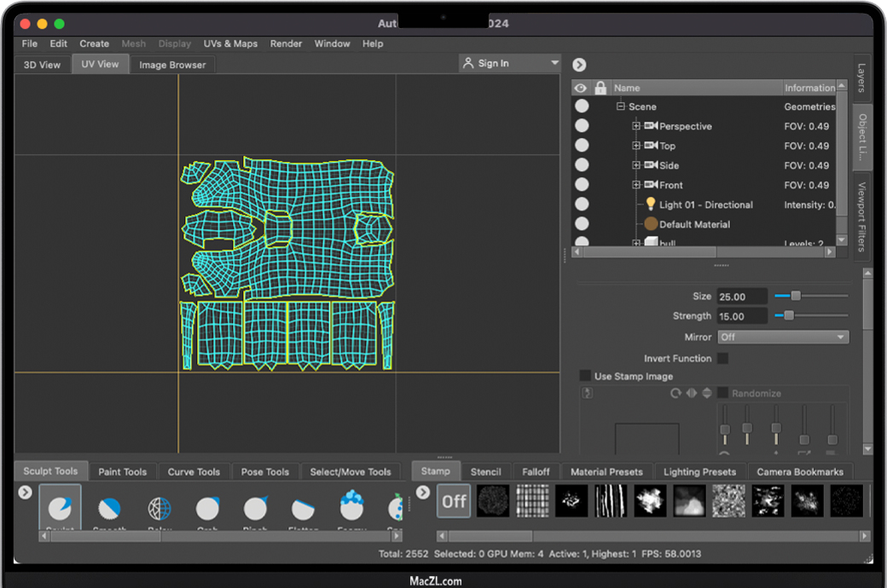Select the Pinch sculpt tool
Screen dimensions: 887x588
256,509
